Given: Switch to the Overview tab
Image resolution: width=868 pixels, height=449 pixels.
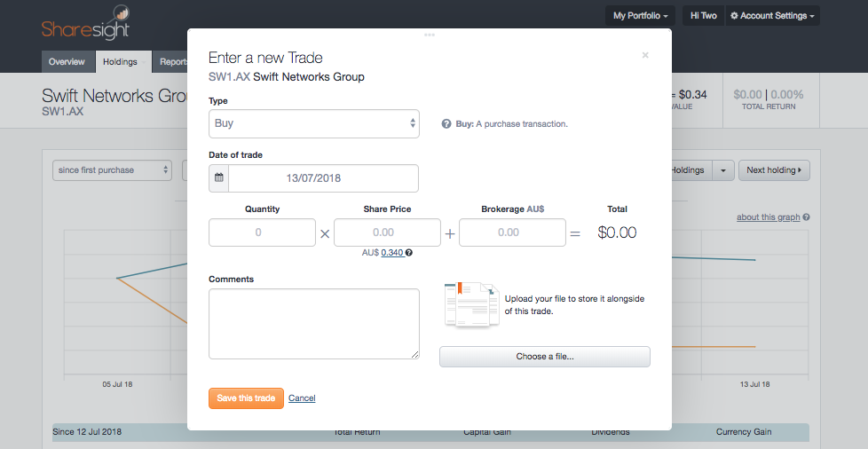Looking at the screenshot, I should tap(67, 61).
